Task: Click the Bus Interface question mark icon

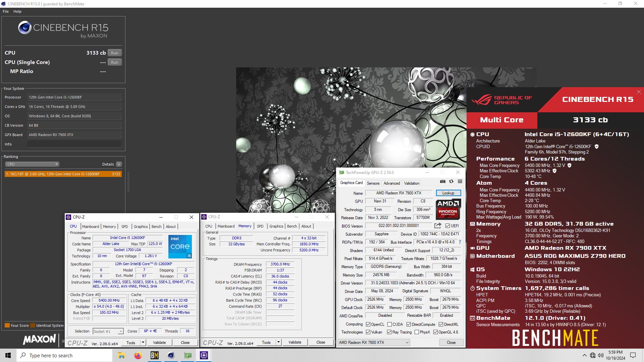Action: [460, 242]
